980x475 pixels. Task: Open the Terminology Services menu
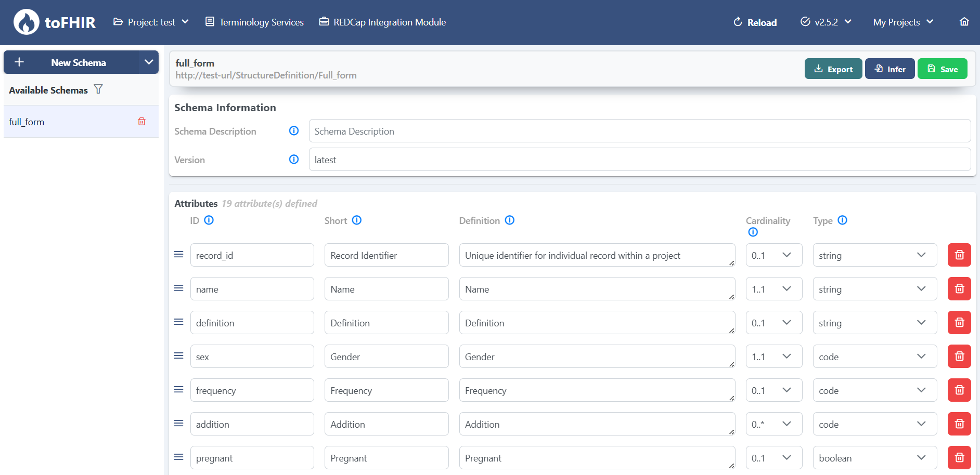[x=254, y=22]
